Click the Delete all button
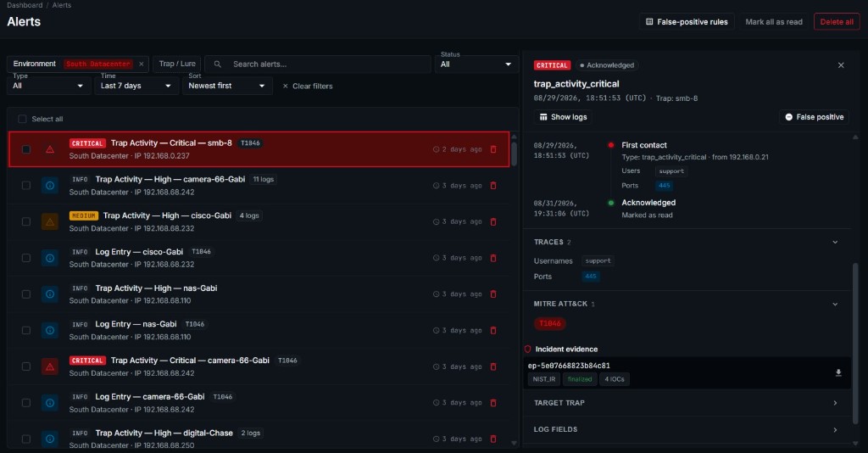The width and height of the screenshot is (868, 453). click(x=837, y=21)
